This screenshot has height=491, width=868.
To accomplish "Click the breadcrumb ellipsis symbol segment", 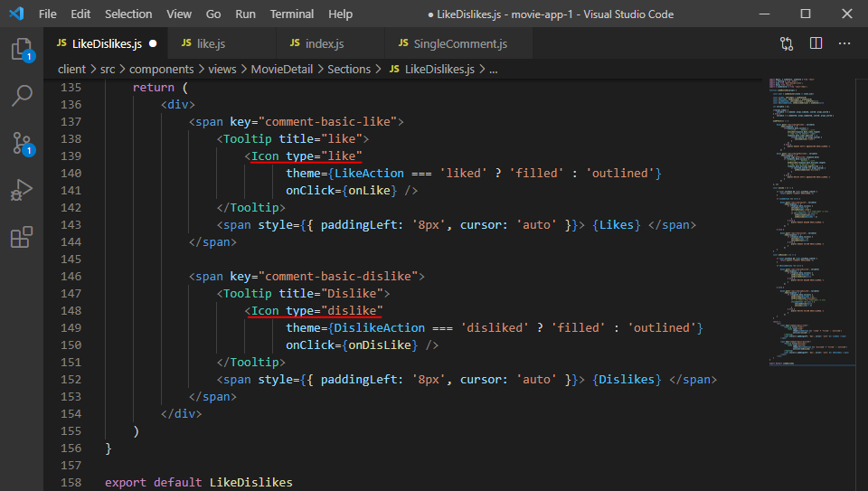I will (494, 70).
